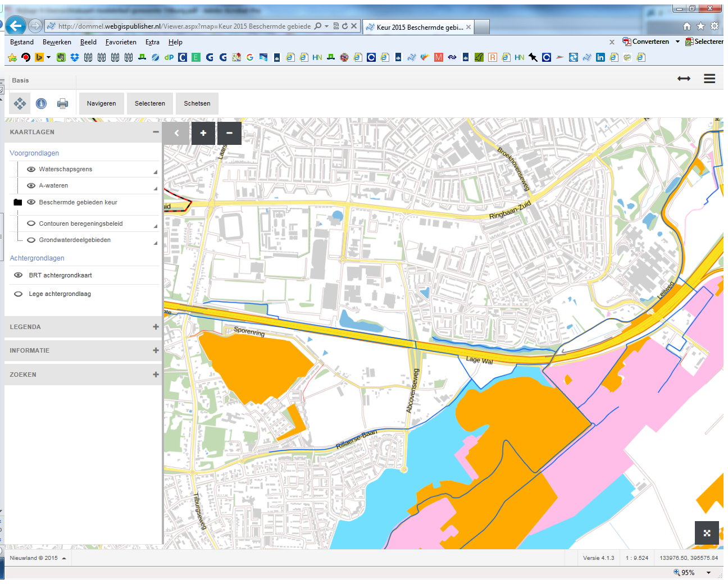Go back with the browser back arrow

pyautogui.click(x=16, y=25)
